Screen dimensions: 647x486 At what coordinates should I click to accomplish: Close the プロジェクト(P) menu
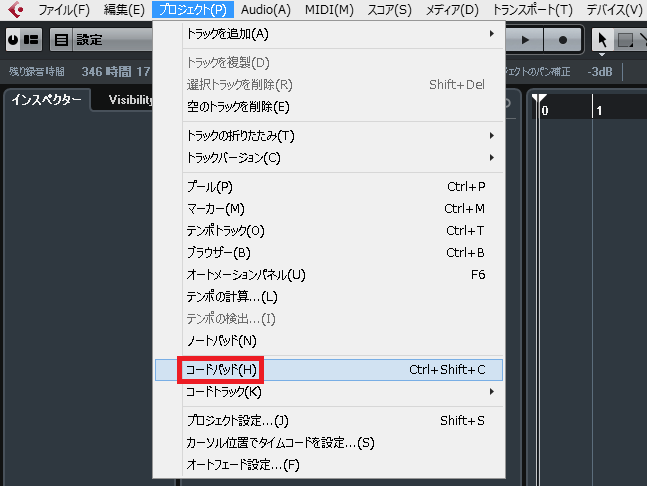click(x=193, y=9)
